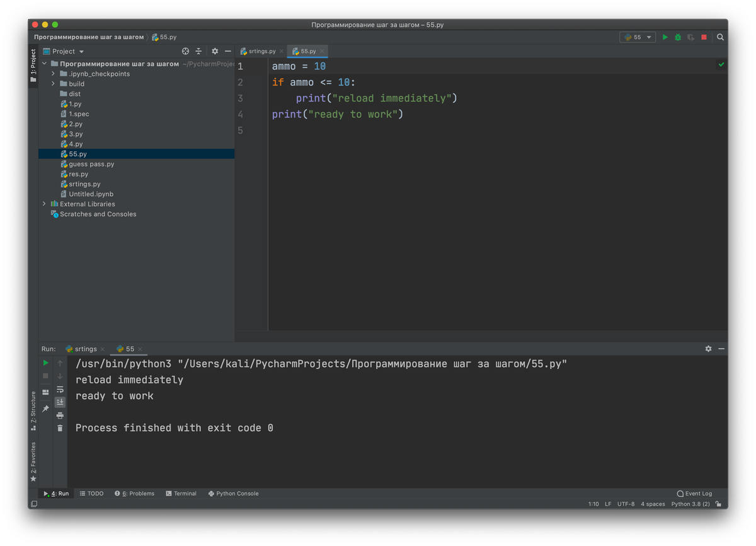Hide the Run tool window
This screenshot has height=546, width=756.
[x=721, y=349]
